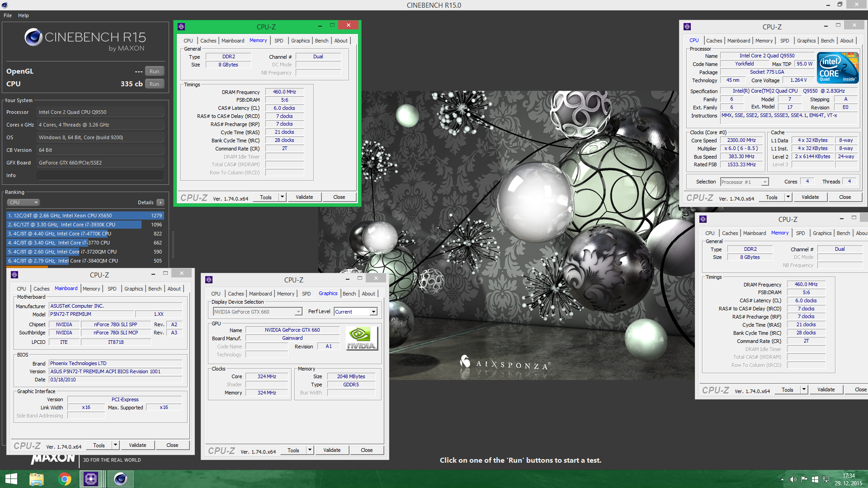Switch to CPU-Z taskbar icon
Viewport: 868px width, 488px height.
[91, 479]
